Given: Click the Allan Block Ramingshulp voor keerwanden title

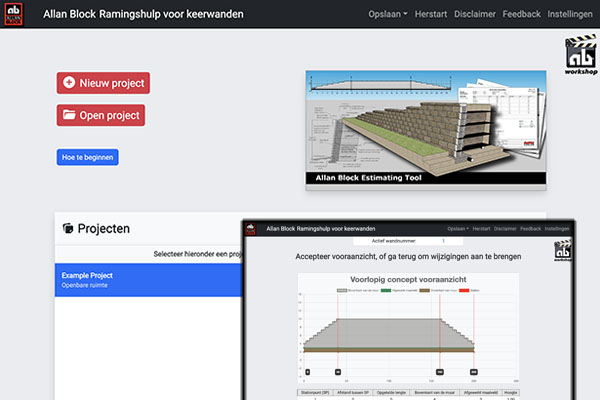Looking at the screenshot, I should click(x=143, y=14).
